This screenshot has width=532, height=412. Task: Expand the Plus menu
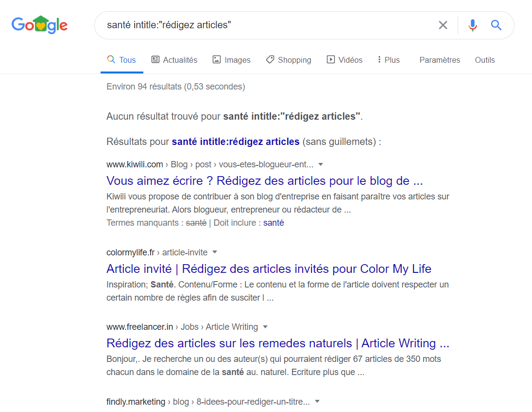(389, 60)
